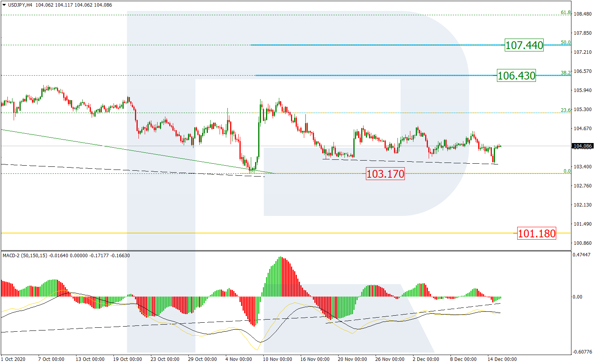Click the 100.860 price scale value
The height and width of the screenshot is (364, 596).
click(x=583, y=243)
